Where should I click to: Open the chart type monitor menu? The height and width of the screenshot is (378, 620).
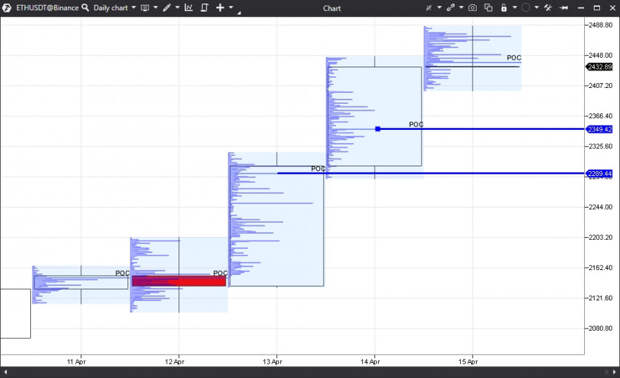(145, 8)
